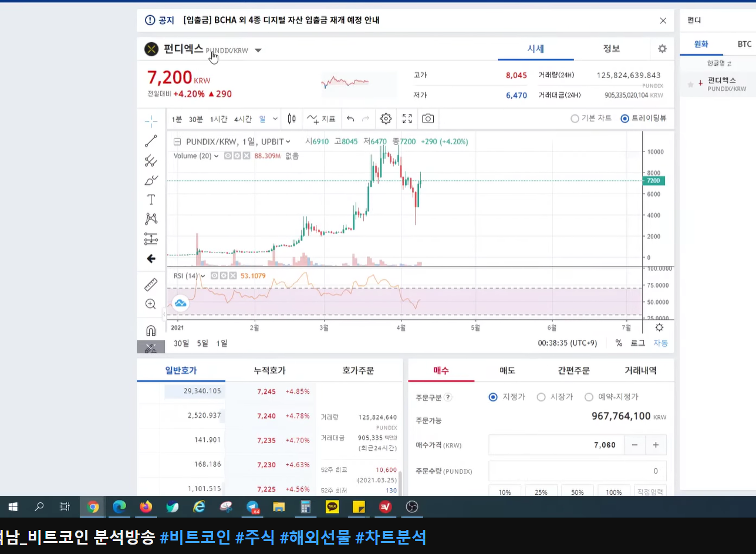Toggle 자동 auto scale on chart
This screenshot has height=554, width=756.
(660, 343)
